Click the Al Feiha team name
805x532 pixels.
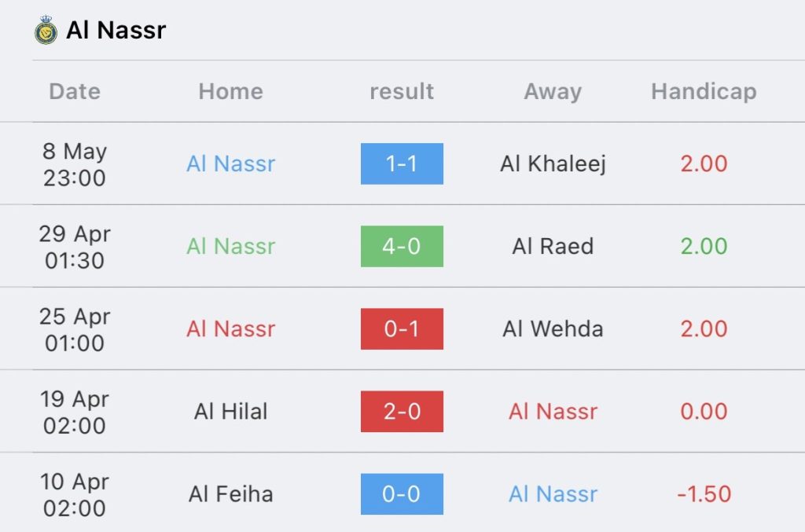(230, 493)
